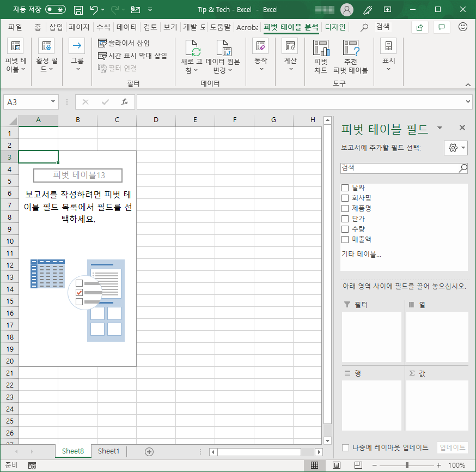Open the Actions (동작) ribbon button
This screenshot has width=476, height=472.
click(260, 55)
